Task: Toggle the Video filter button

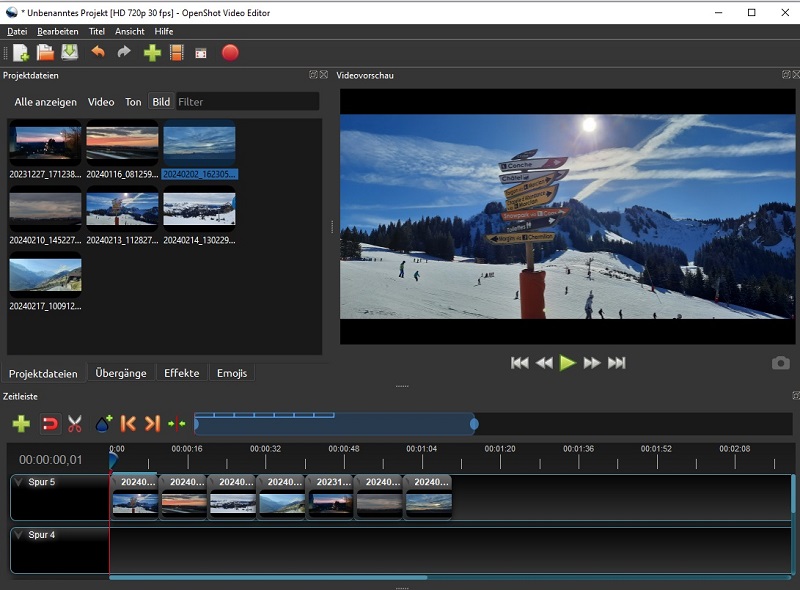Action: [101, 102]
